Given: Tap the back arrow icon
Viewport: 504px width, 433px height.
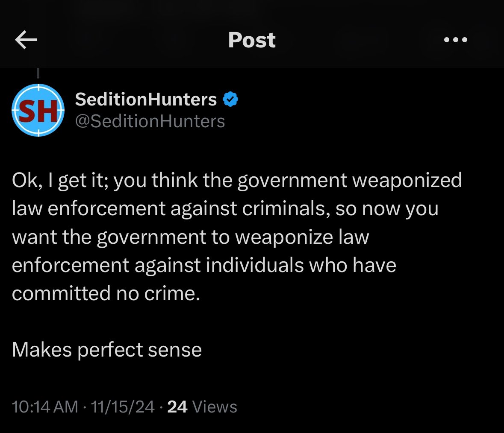Looking at the screenshot, I should click(x=26, y=40).
